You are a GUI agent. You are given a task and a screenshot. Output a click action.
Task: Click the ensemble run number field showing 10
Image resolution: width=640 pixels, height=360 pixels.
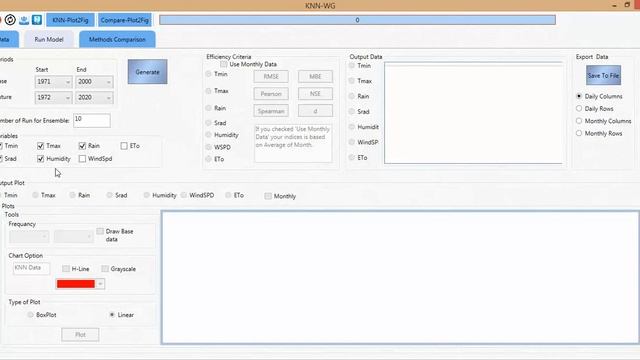(92, 120)
